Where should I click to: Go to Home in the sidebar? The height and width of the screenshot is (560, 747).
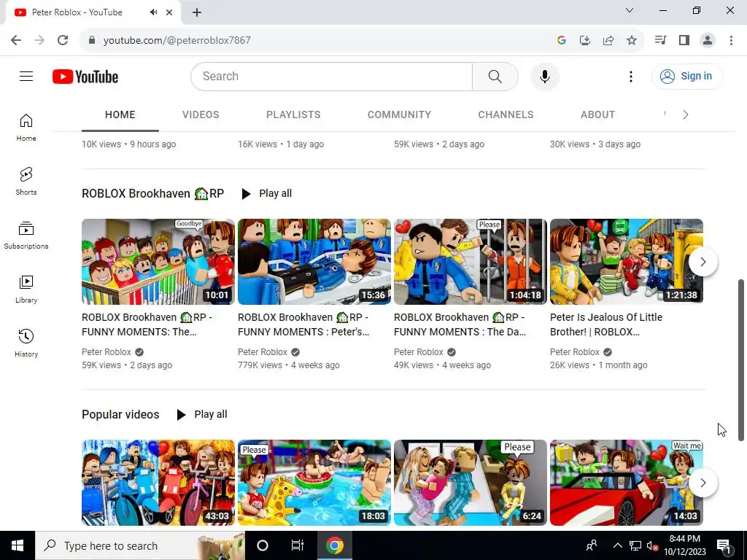(26, 127)
